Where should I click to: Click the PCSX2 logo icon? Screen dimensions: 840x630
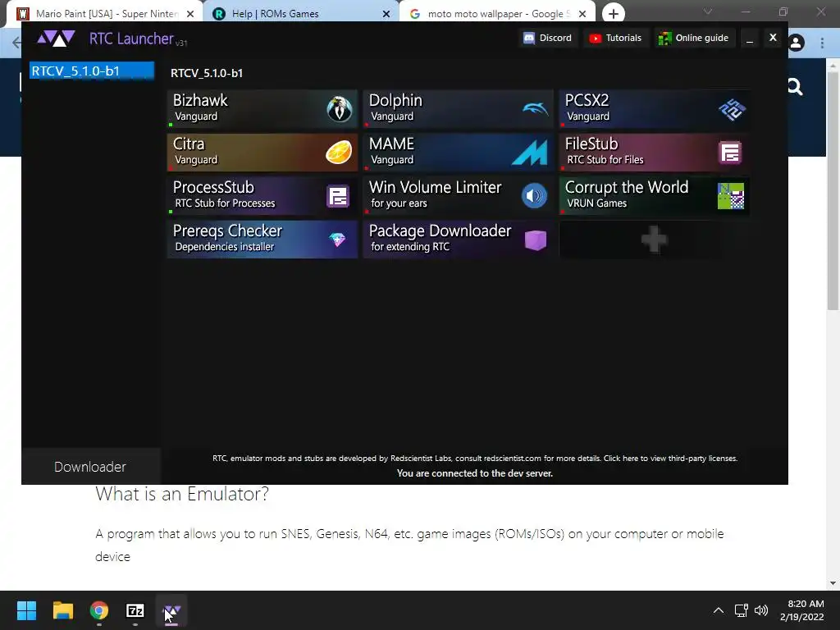pyautogui.click(x=732, y=109)
